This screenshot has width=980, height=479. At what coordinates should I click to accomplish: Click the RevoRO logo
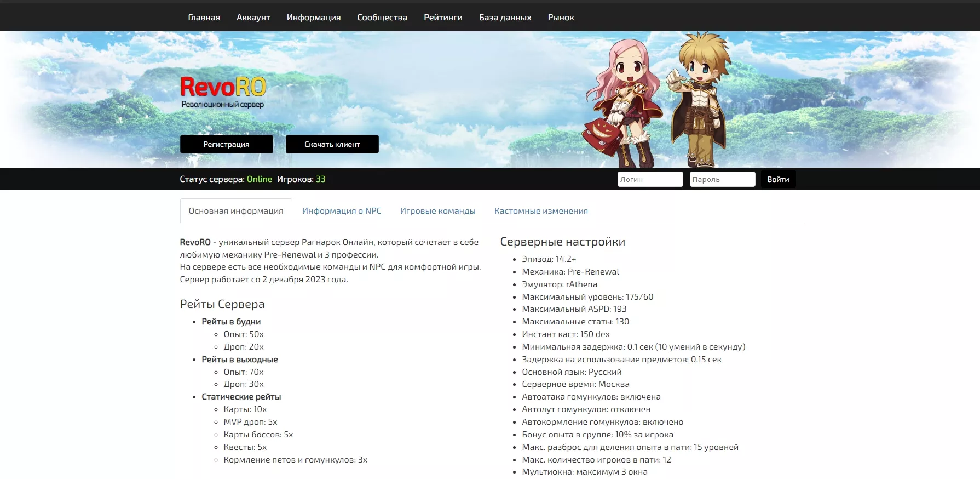[223, 88]
